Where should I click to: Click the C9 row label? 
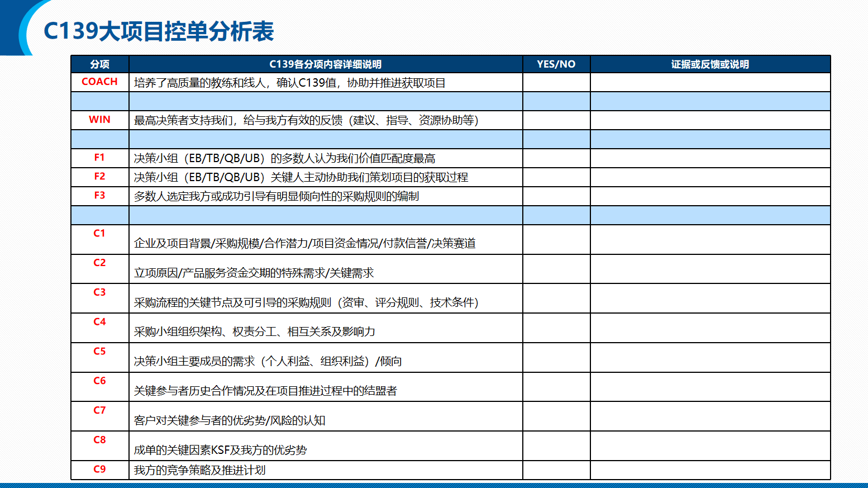click(x=100, y=469)
